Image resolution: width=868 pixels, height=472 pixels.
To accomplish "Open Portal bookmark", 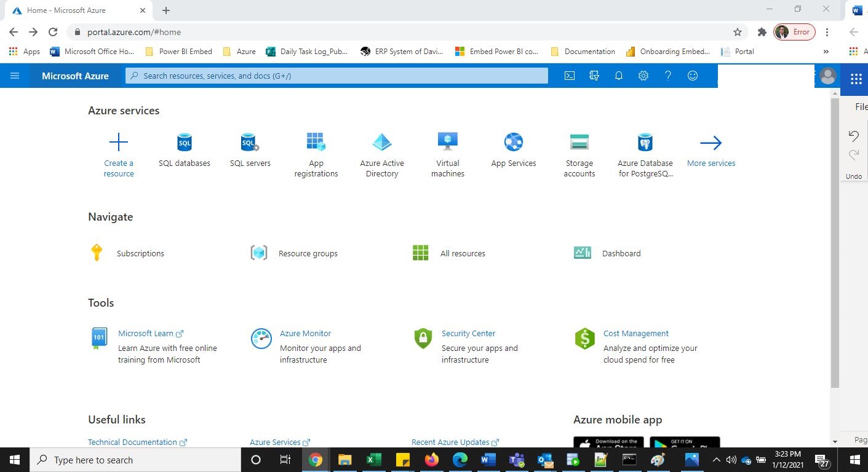I will pyautogui.click(x=738, y=52).
